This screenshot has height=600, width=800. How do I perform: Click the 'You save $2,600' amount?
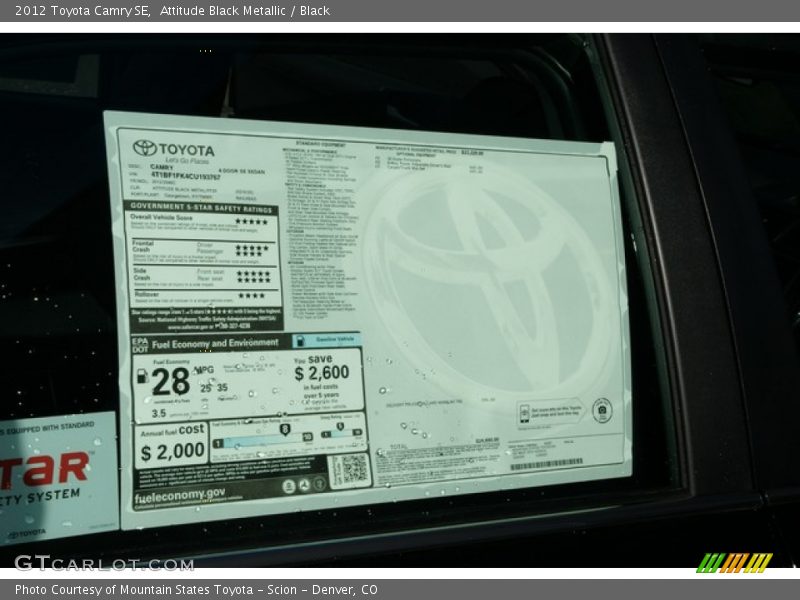(321, 367)
